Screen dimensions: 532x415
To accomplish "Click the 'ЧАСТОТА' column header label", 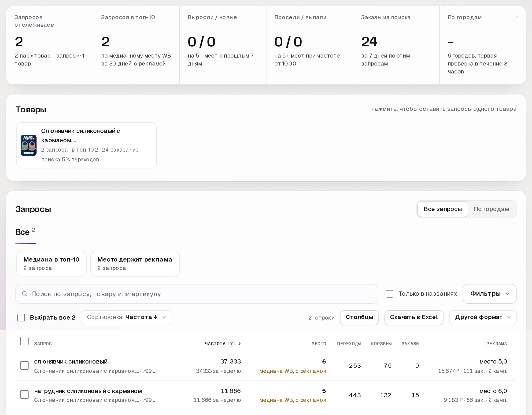I will click(x=215, y=344).
